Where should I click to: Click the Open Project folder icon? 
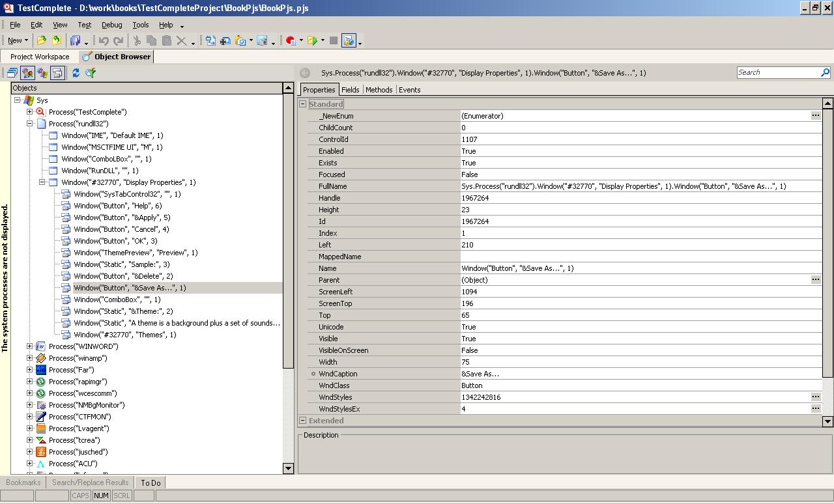[x=41, y=40]
